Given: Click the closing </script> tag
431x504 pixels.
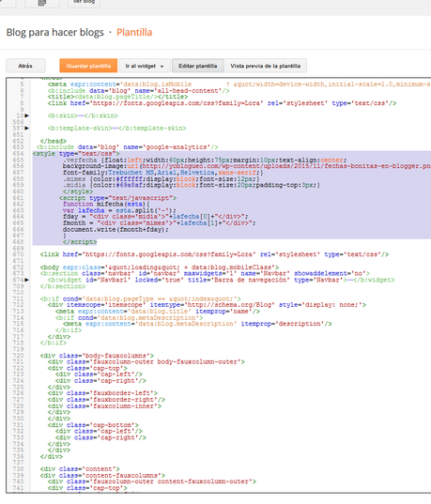Looking at the screenshot, I should pyautogui.click(x=80, y=242).
